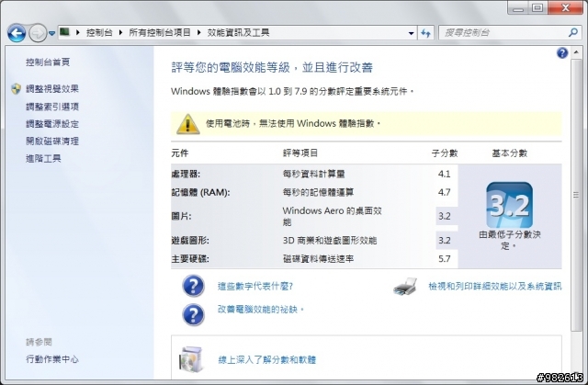Open help via blue question mark icon

[562, 53]
